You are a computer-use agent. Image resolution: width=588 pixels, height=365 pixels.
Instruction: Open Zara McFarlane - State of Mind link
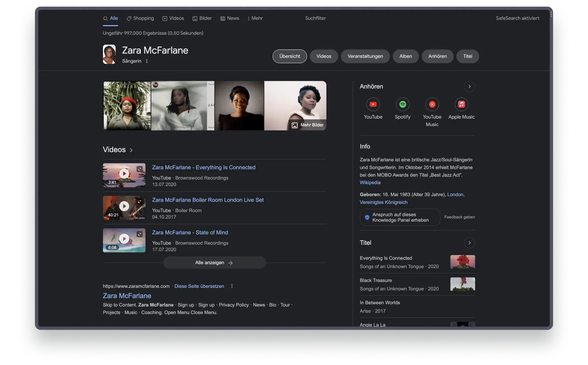(x=190, y=233)
